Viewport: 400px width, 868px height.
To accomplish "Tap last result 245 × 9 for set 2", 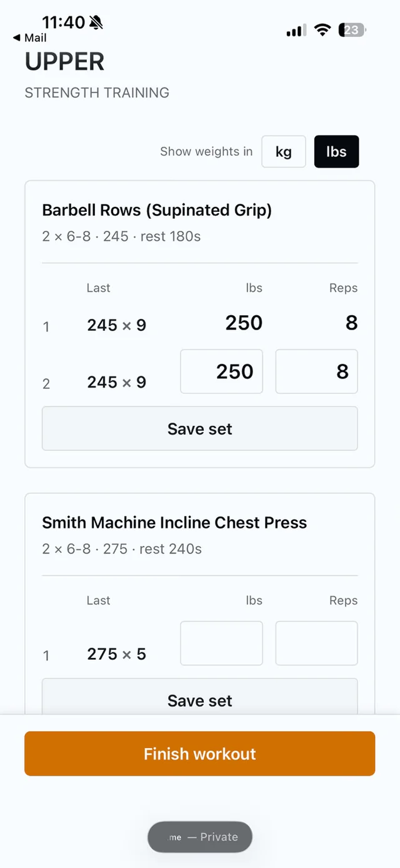I will [117, 382].
